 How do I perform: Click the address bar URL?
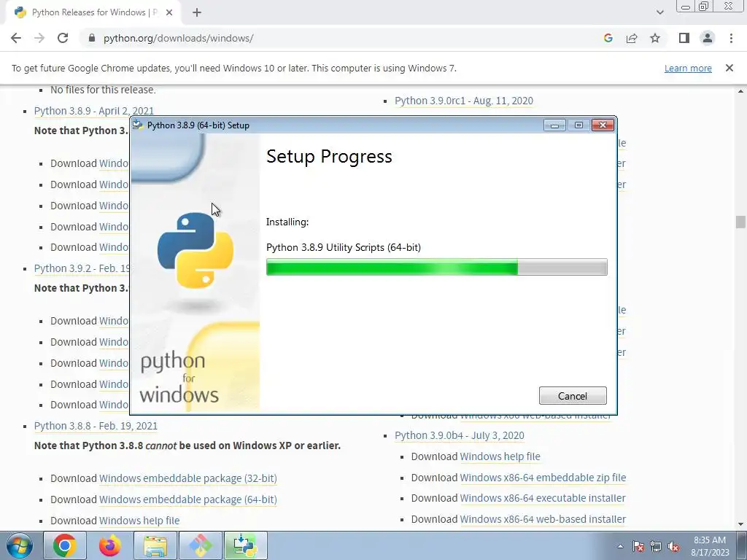(179, 38)
